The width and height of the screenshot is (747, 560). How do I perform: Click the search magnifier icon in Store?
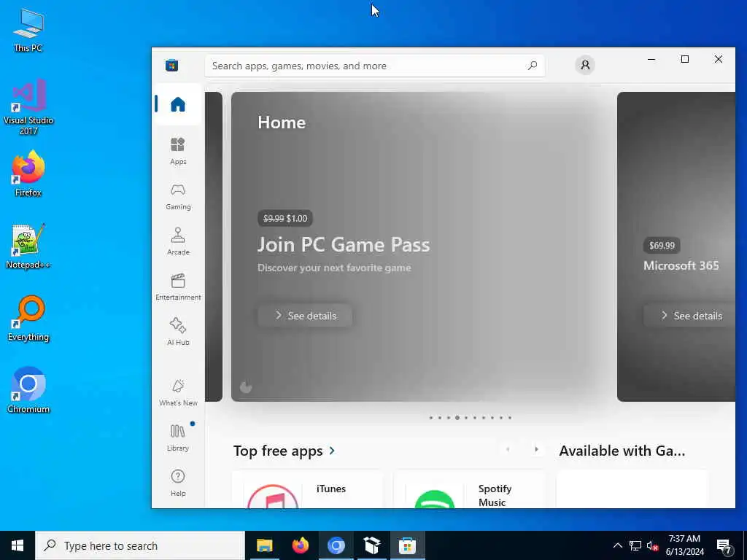coord(532,65)
